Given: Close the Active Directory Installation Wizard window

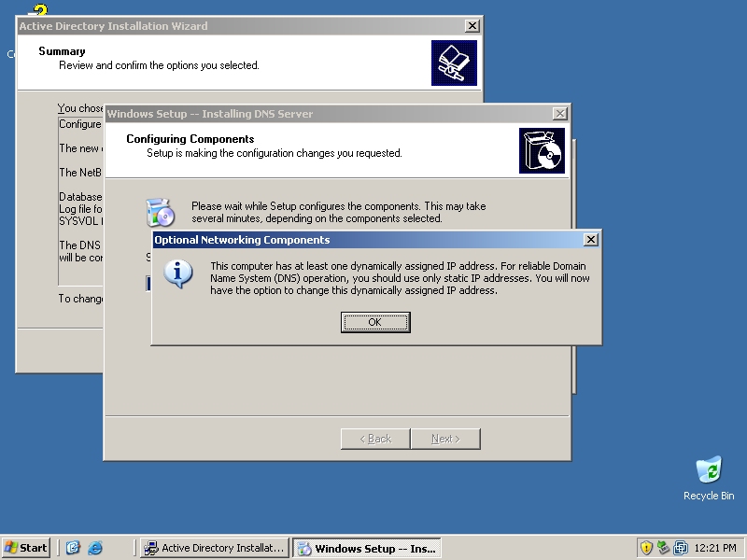Looking at the screenshot, I should (x=472, y=26).
